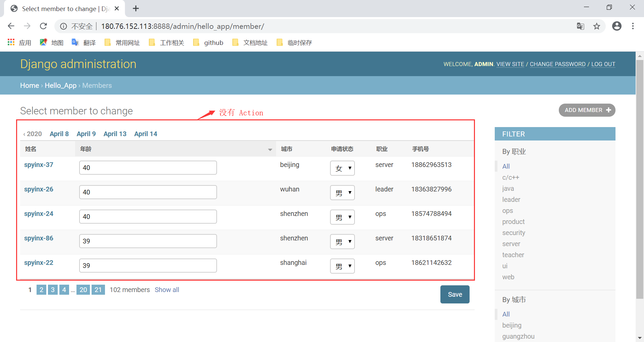Screen dimensions: 644x342
Task: Click the LOG OUT link
Action: (603, 64)
